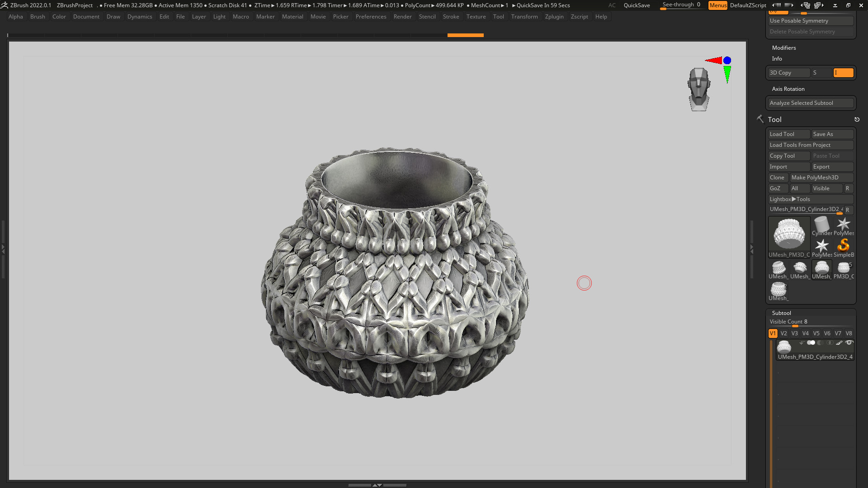Enable visibility set V2
This screenshot has height=488, width=868.
pyautogui.click(x=784, y=333)
